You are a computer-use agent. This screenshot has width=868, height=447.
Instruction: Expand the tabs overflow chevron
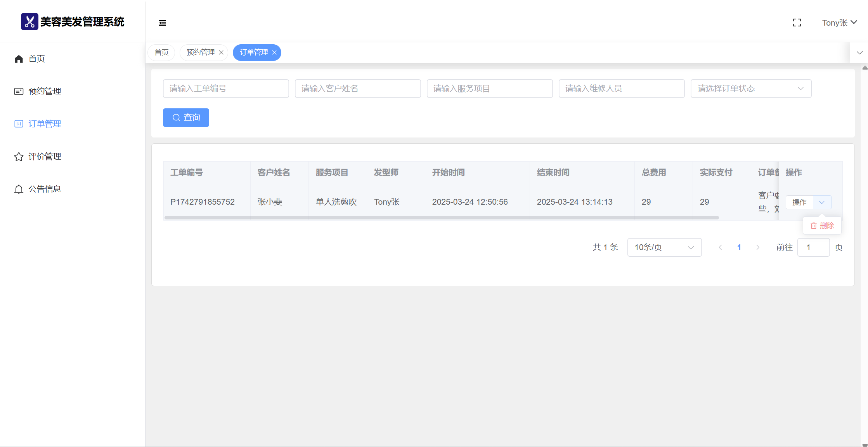click(859, 53)
